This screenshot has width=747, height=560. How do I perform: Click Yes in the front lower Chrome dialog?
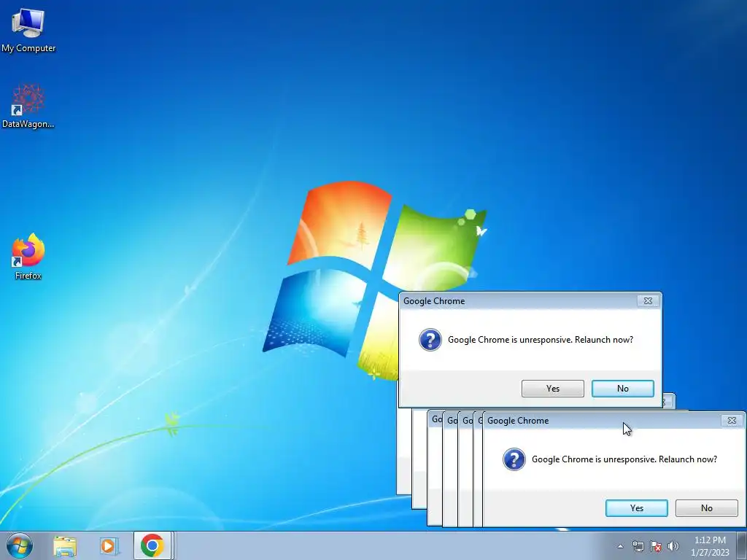click(x=636, y=508)
